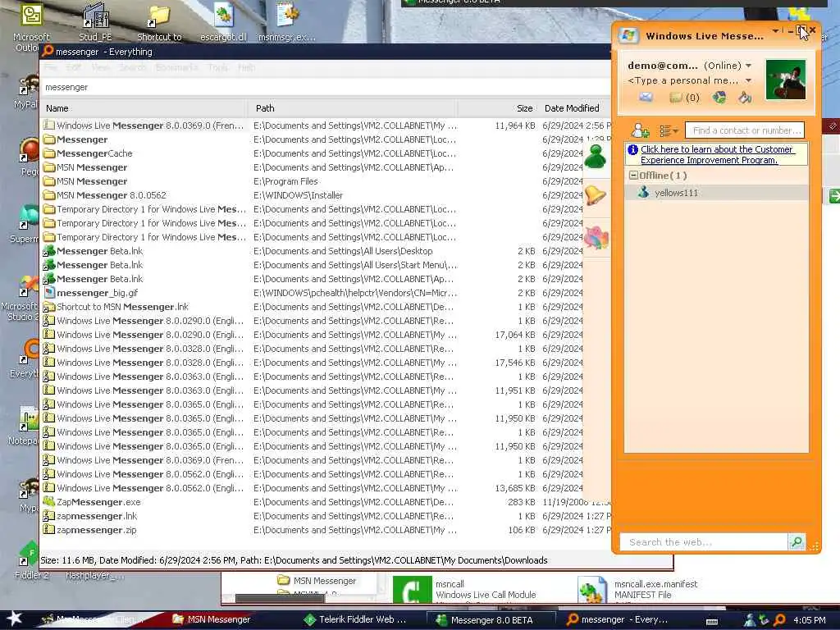Viewport: 840px width, 630px height.
Task: Click the Everything tray icon near the clock
Action: tap(779, 620)
